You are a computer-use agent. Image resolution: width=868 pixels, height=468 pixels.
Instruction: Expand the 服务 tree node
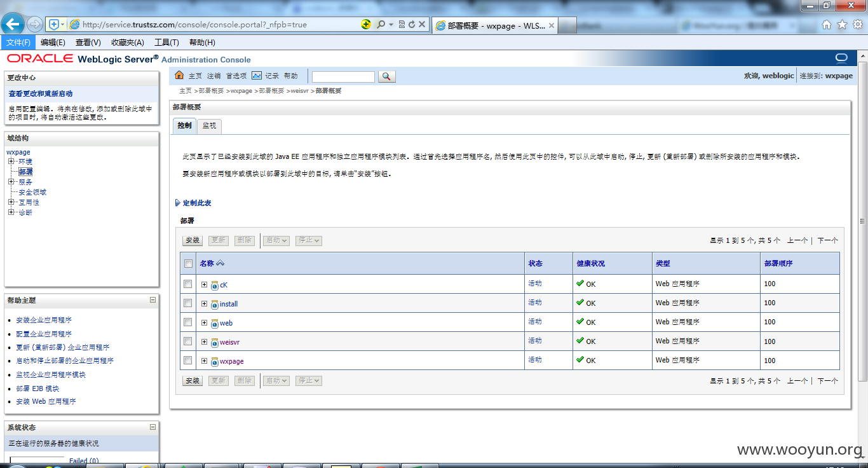coord(11,182)
